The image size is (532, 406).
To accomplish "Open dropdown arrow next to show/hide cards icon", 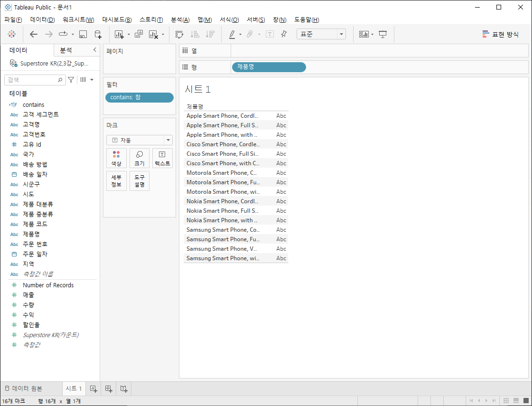I will click(372, 34).
